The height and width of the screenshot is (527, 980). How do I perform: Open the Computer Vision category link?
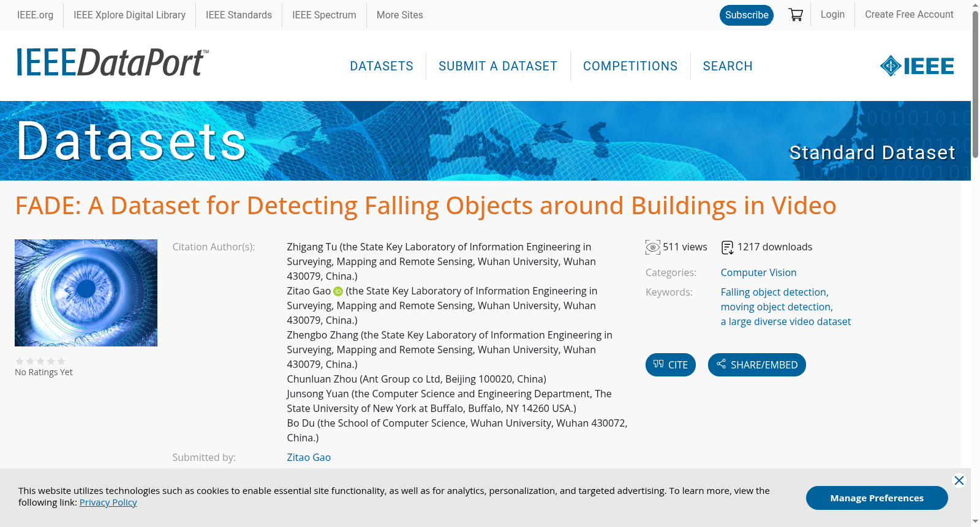pyautogui.click(x=758, y=273)
